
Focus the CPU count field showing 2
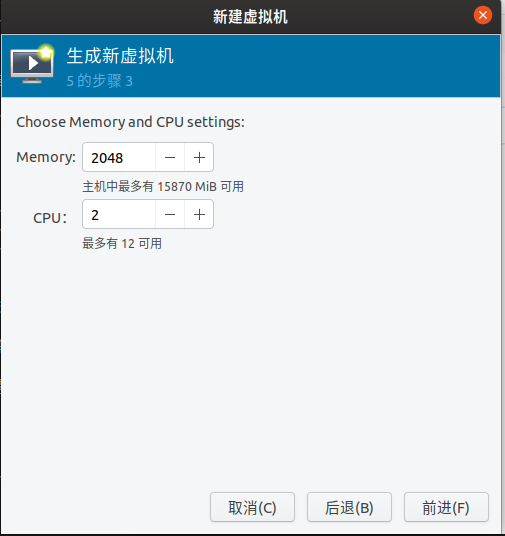tap(119, 214)
